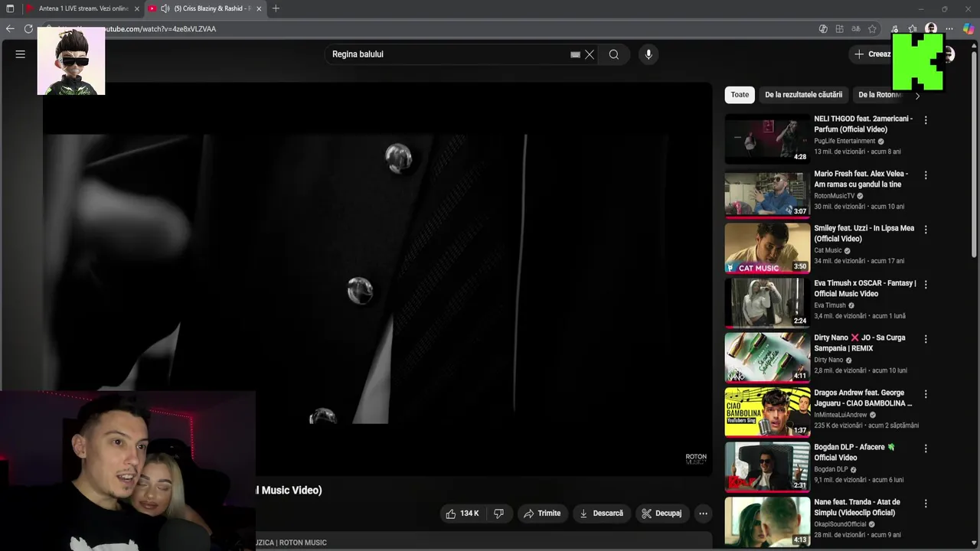
Task: Create a clip with Decupaj
Action: (x=662, y=514)
